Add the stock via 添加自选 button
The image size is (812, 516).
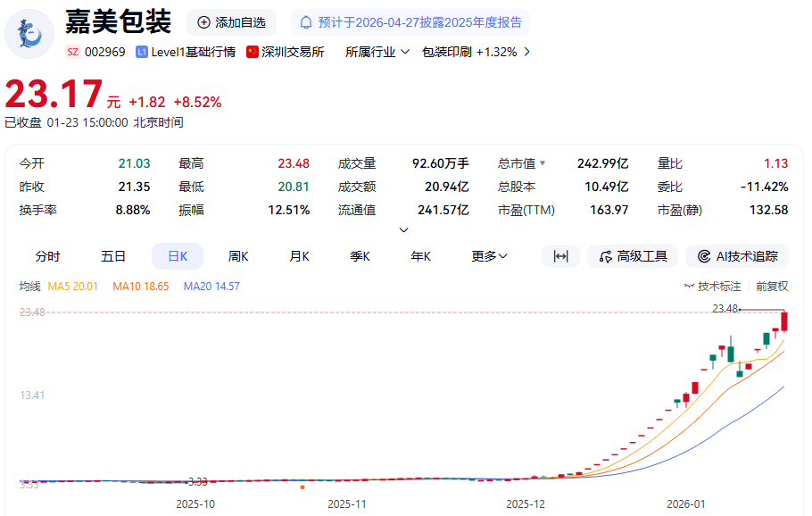click(231, 22)
